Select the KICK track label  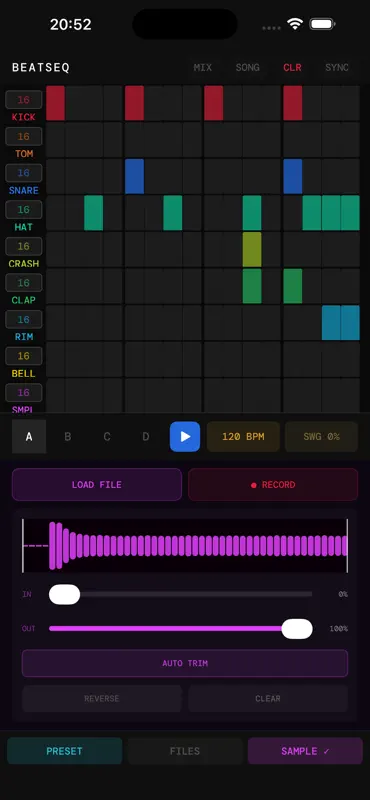pyautogui.click(x=23, y=117)
